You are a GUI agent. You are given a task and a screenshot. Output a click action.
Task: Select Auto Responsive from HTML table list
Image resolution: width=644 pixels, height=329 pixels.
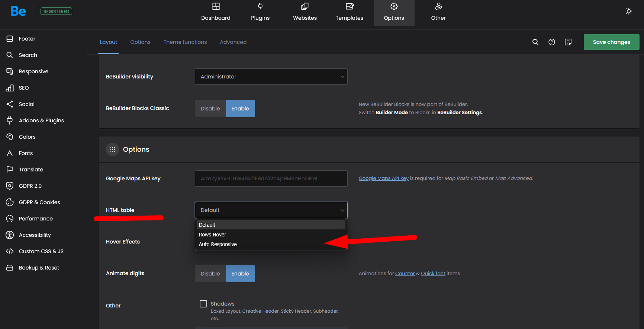click(218, 244)
